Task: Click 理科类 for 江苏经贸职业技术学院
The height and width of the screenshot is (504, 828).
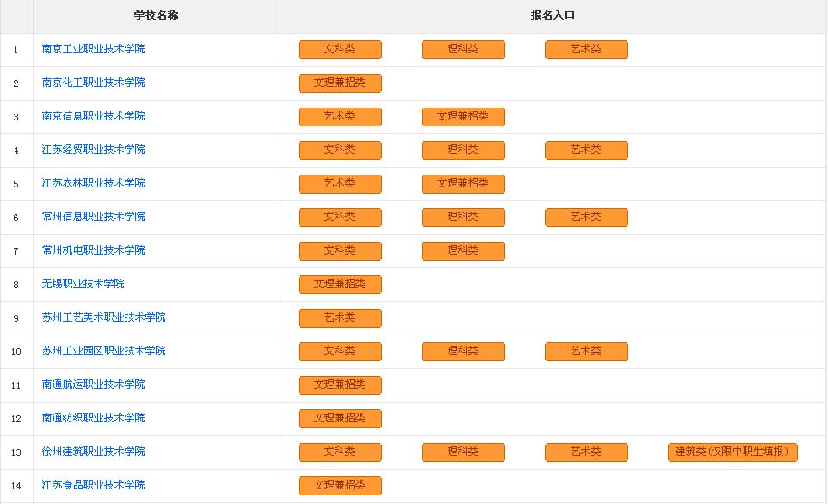Action: [463, 151]
